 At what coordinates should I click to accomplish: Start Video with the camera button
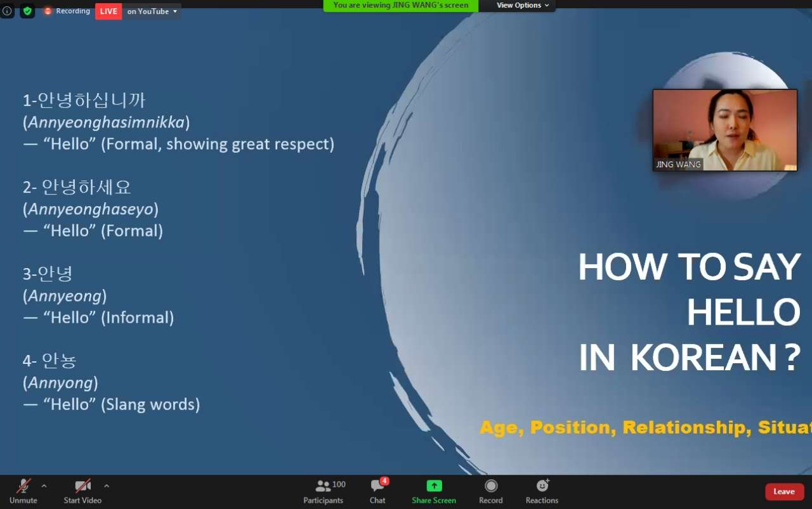[82, 491]
